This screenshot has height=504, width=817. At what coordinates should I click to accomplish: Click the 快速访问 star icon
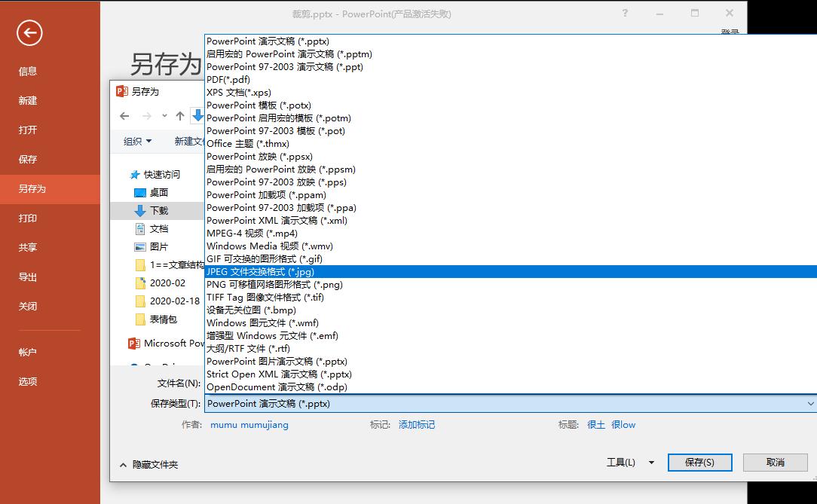point(134,174)
